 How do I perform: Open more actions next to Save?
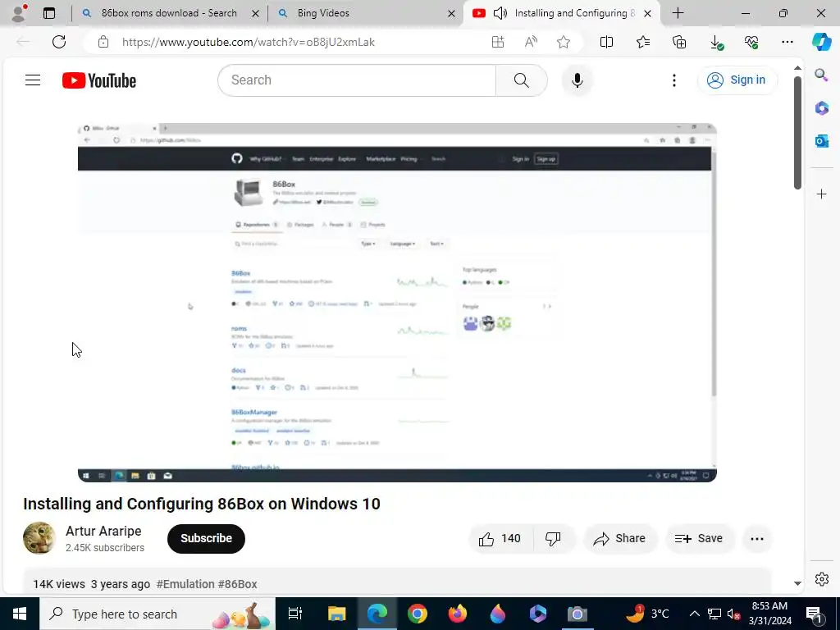coord(757,538)
